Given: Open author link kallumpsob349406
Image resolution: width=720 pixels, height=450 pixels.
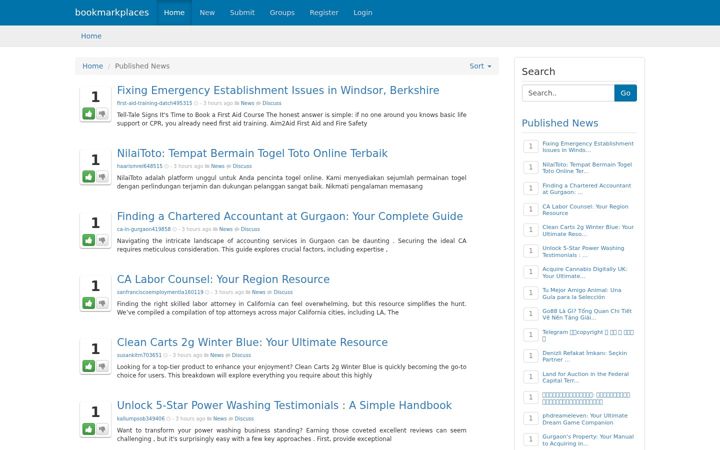Looking at the screenshot, I should pos(141,418).
